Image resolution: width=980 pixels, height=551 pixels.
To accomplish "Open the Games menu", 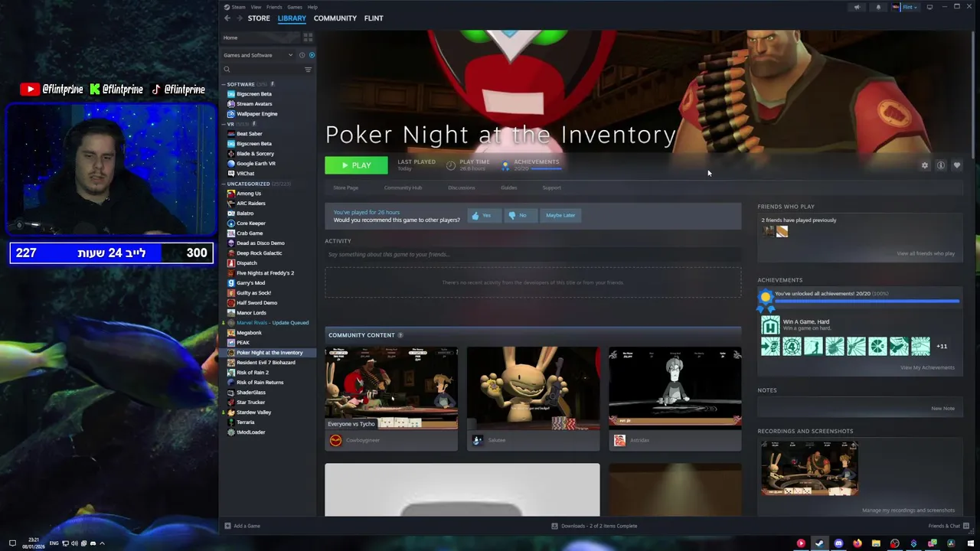I will coord(295,7).
